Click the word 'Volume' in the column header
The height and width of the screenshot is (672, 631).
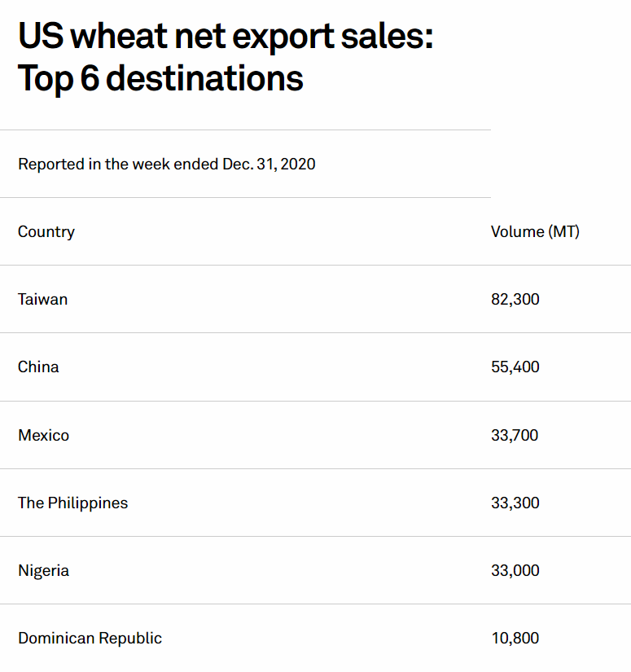click(518, 231)
